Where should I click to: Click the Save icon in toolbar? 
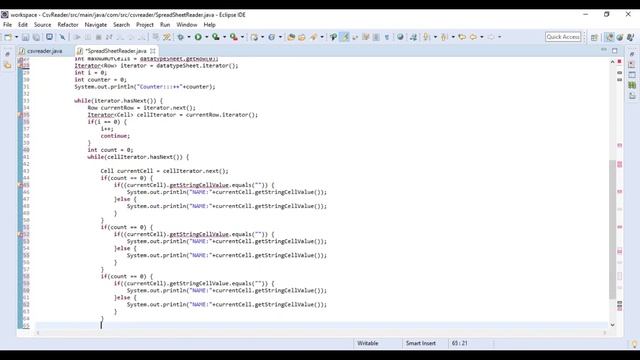pos(25,37)
